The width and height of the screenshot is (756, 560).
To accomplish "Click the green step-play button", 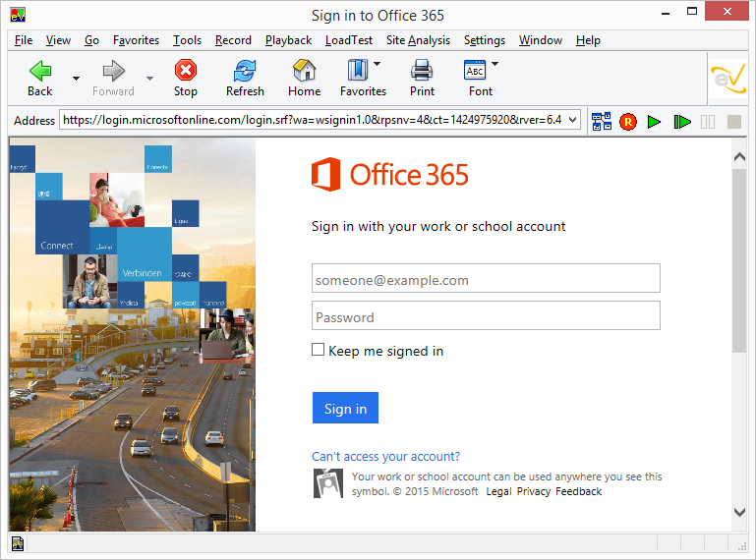I will coord(682,122).
